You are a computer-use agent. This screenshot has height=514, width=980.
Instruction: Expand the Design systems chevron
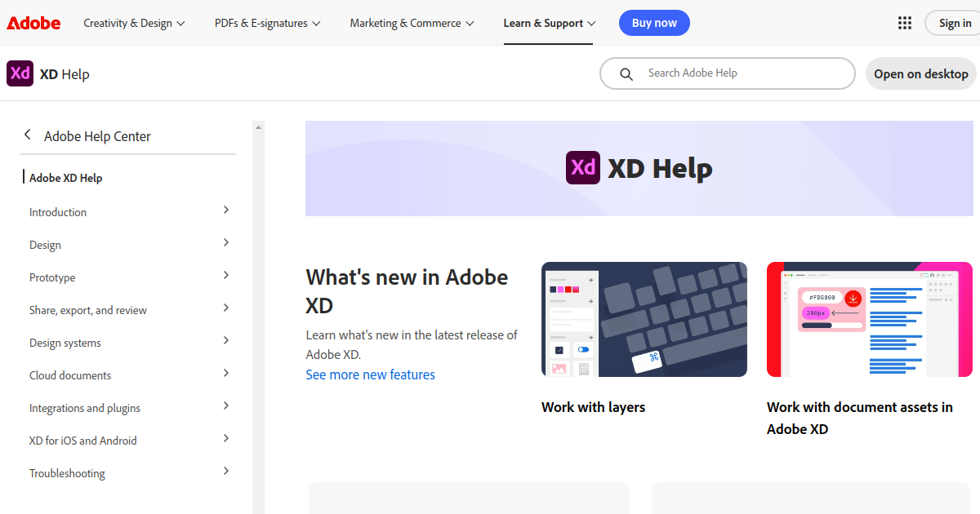[x=226, y=341]
